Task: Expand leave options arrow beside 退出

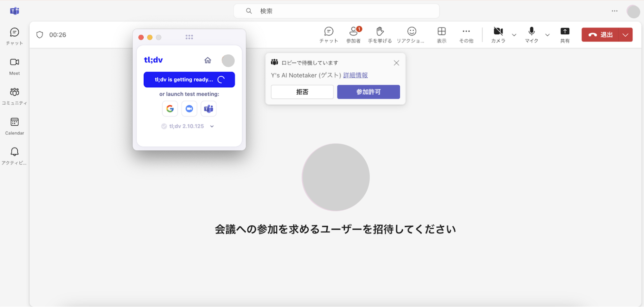Action: [625, 35]
